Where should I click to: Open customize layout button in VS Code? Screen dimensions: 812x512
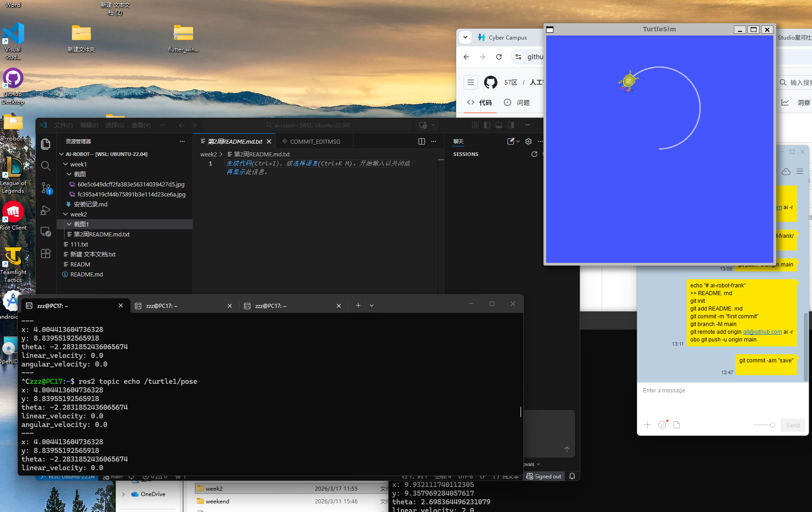coord(475,125)
